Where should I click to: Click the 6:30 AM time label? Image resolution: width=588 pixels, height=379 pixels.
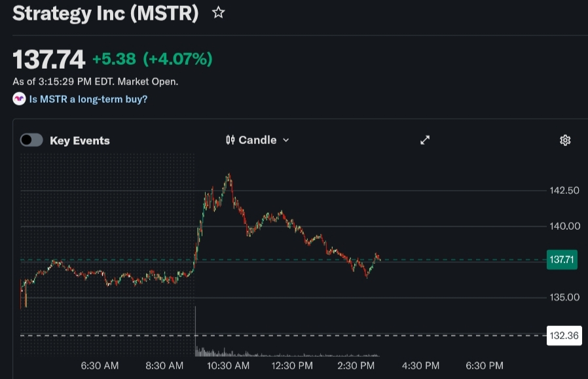tap(100, 366)
